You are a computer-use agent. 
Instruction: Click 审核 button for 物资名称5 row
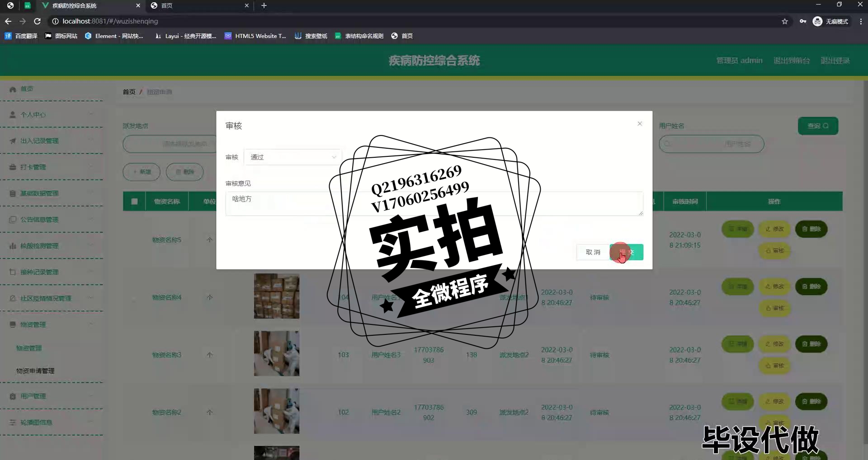pos(774,250)
